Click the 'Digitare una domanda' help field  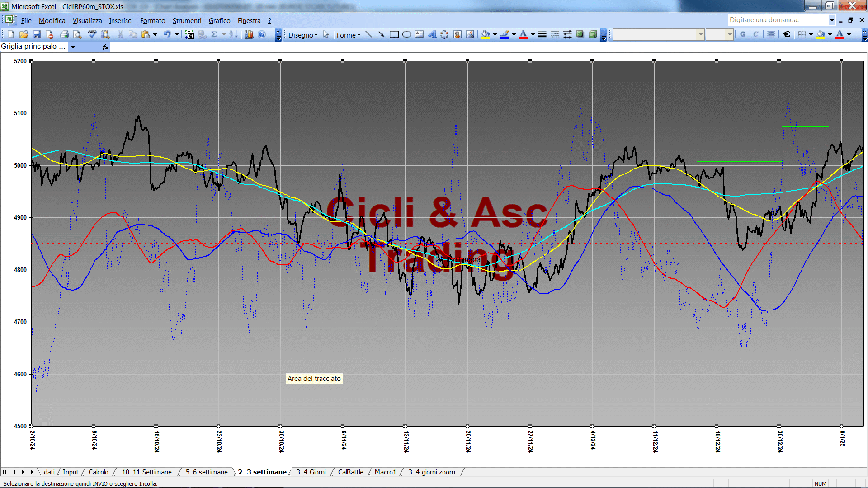[778, 20]
